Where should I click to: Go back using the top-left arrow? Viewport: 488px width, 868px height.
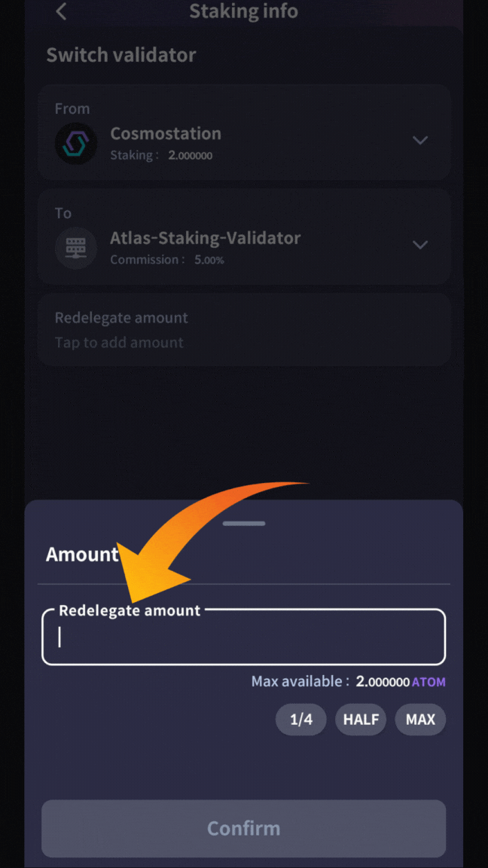click(62, 11)
